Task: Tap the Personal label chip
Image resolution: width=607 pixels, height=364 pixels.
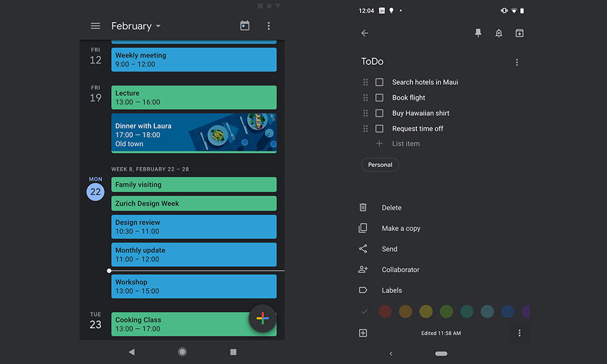Action: coord(380,165)
